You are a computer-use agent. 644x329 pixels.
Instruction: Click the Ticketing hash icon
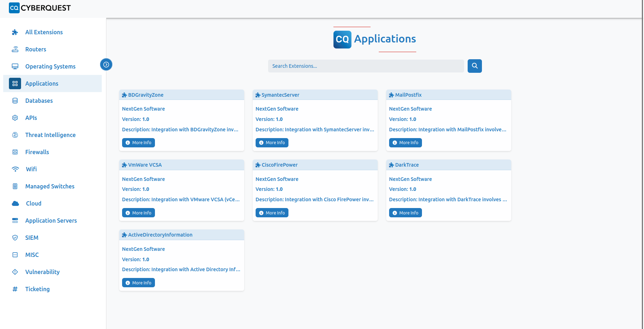coord(15,289)
